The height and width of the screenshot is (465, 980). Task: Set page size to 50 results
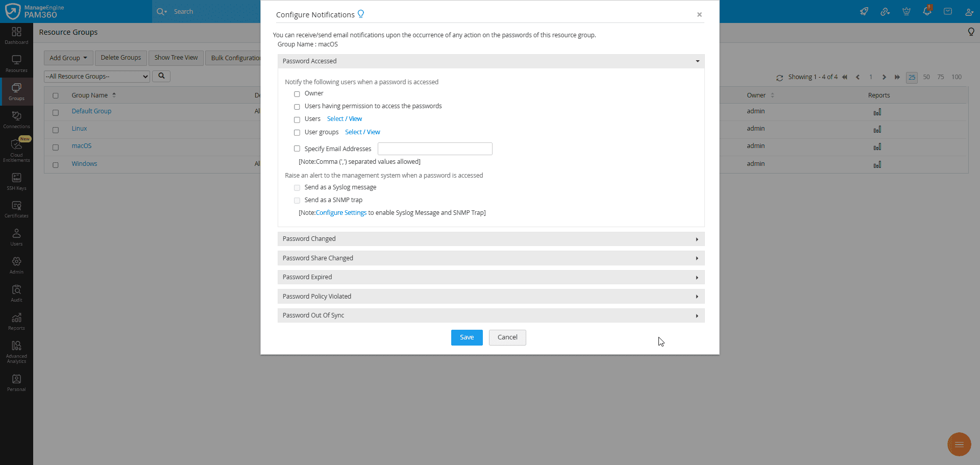pos(926,77)
